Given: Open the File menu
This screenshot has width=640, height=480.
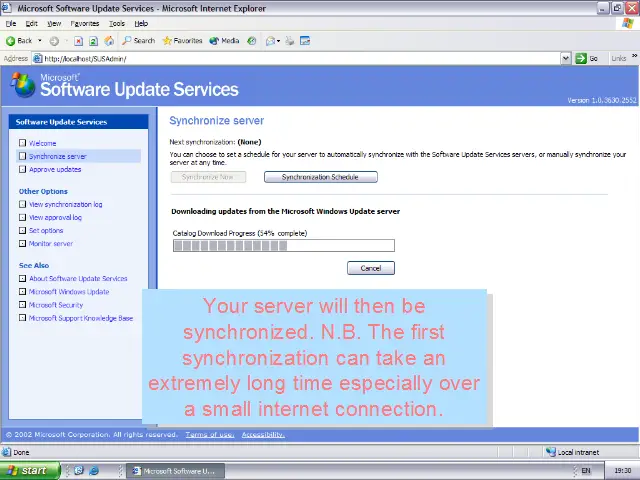Looking at the screenshot, I should [x=11, y=24].
